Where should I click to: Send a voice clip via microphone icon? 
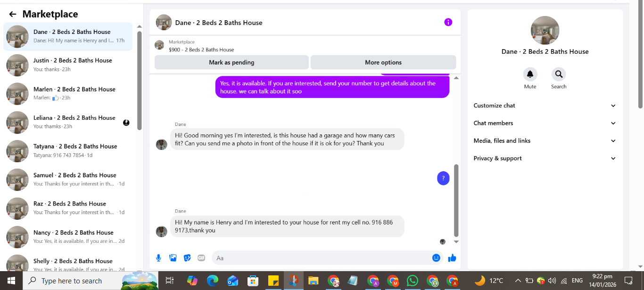click(158, 258)
